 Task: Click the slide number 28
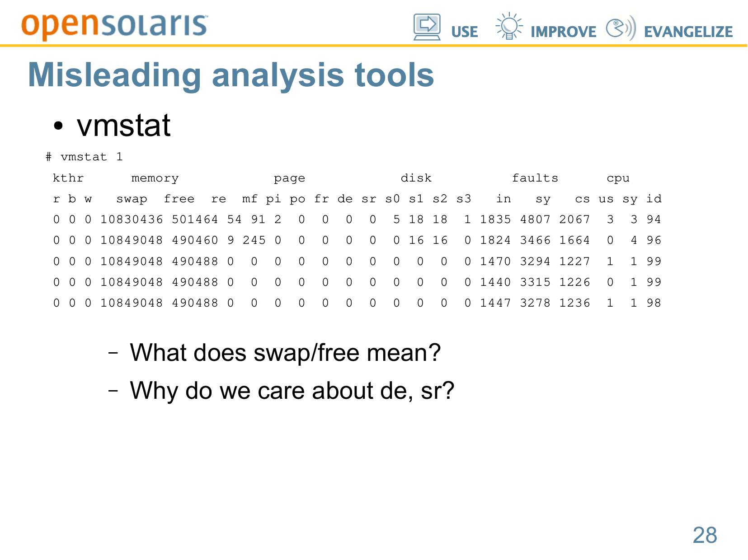pos(705,535)
